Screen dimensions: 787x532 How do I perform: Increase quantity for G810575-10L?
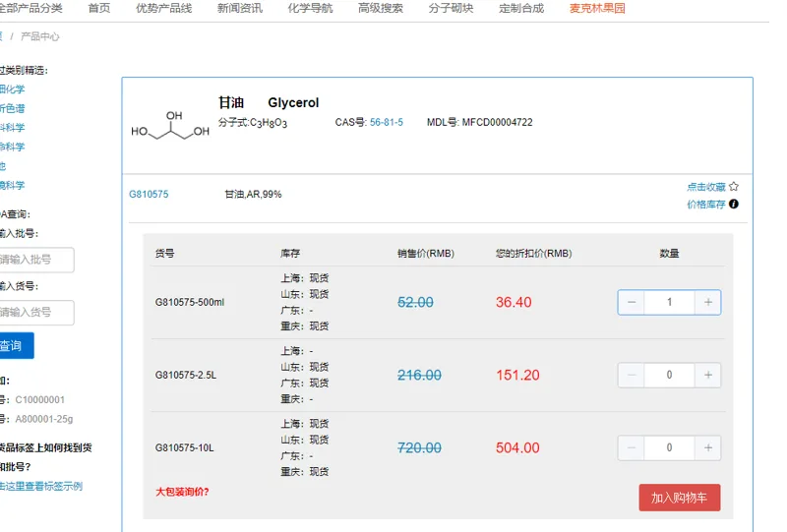tap(707, 447)
